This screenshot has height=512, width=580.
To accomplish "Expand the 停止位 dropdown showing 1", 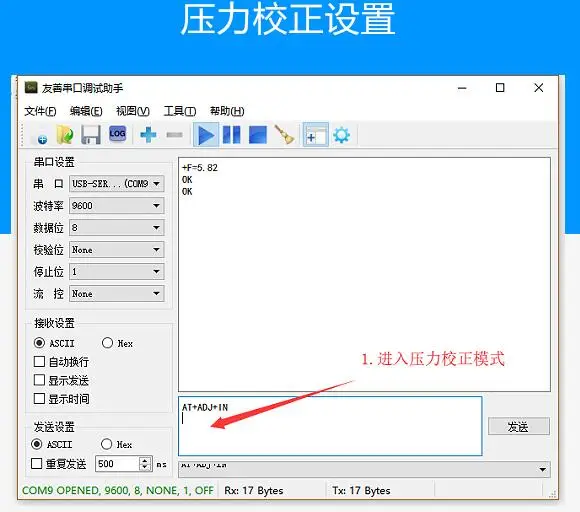I will pyautogui.click(x=117, y=272).
